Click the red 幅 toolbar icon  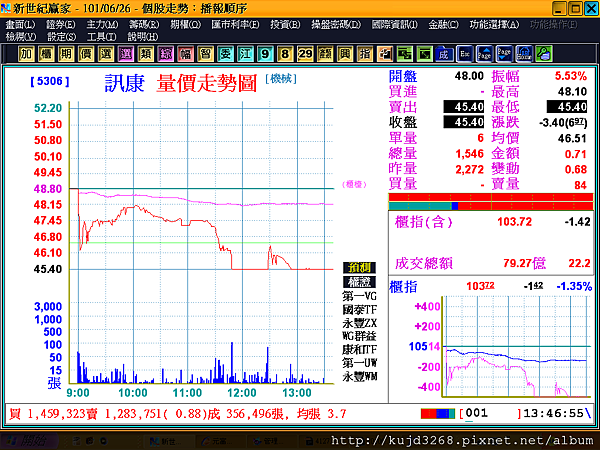click(185, 54)
